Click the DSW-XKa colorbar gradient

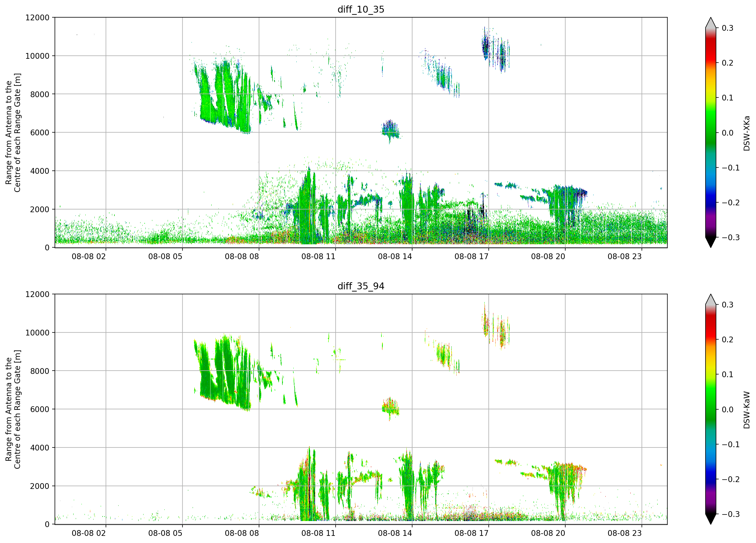click(x=711, y=132)
